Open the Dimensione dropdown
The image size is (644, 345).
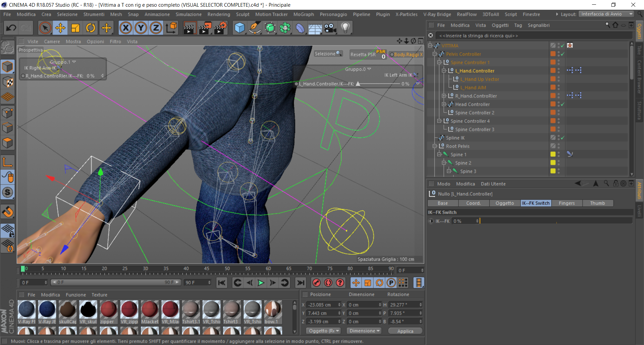pos(364,331)
